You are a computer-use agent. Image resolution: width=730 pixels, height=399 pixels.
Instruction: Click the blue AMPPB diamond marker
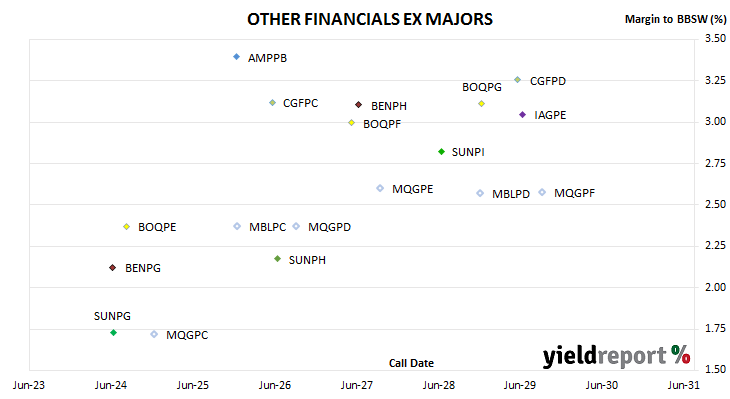[237, 57]
